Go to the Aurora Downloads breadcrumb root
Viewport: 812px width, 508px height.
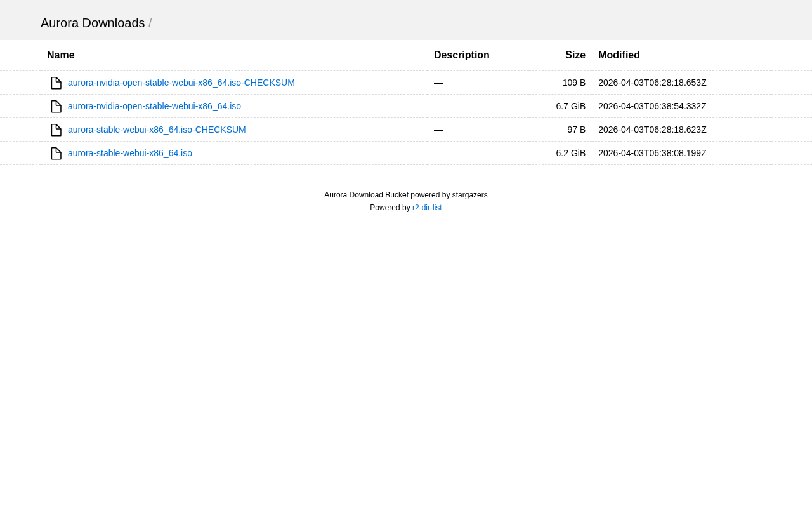93,23
